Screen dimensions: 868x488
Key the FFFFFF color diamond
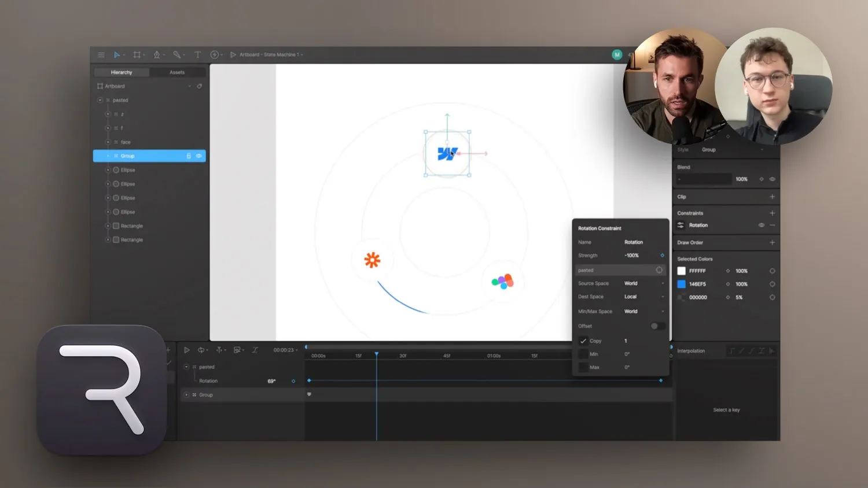728,271
